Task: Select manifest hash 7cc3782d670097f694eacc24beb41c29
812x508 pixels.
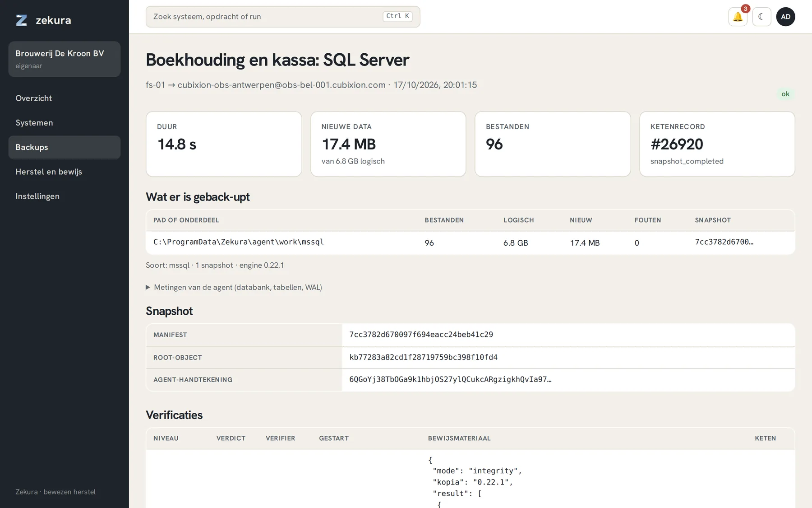Action: 421,335
